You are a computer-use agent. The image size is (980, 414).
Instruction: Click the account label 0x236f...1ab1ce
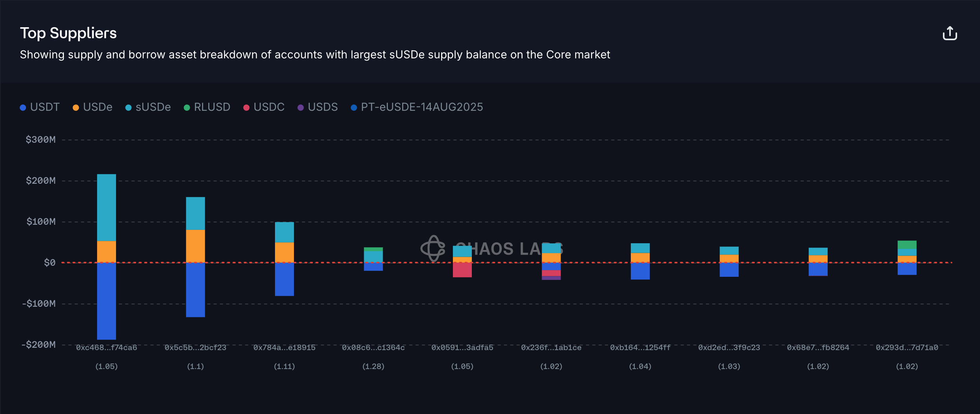pos(551,348)
